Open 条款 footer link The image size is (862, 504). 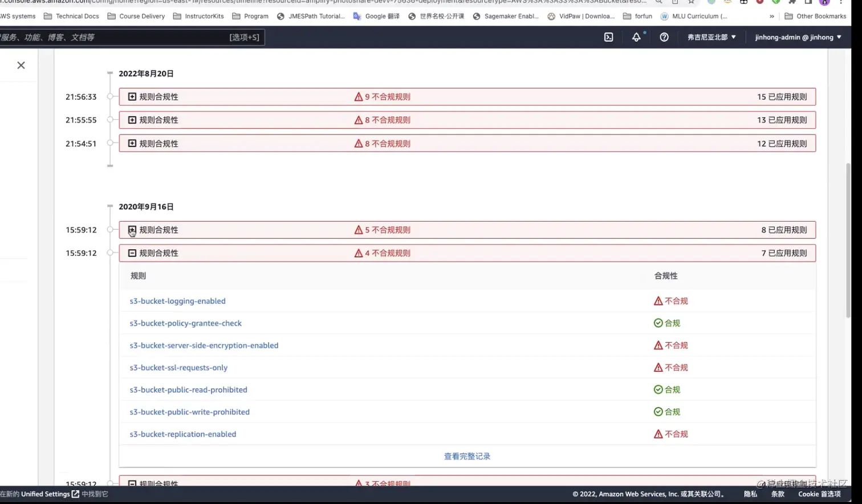click(778, 494)
